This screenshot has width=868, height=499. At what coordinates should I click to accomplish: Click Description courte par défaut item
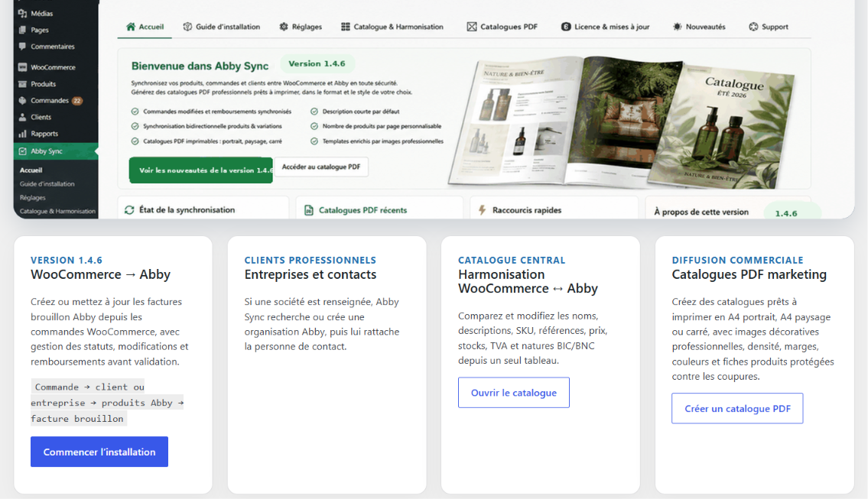coord(361,112)
